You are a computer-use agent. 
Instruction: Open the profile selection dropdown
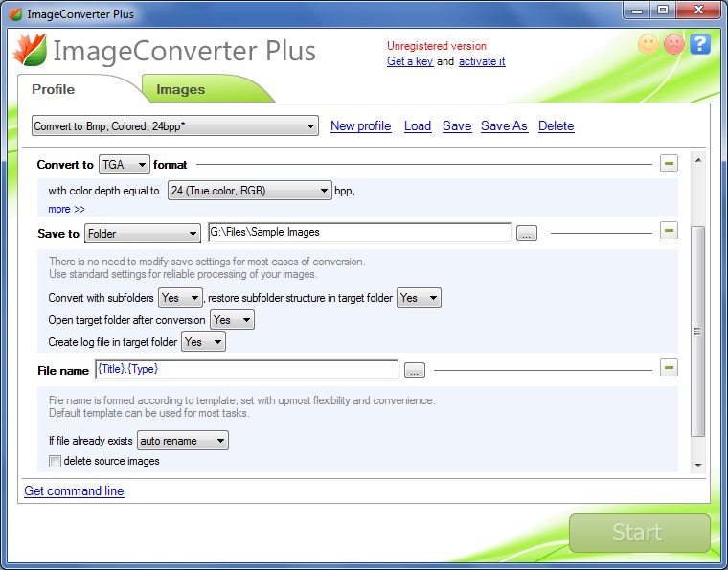click(175, 125)
